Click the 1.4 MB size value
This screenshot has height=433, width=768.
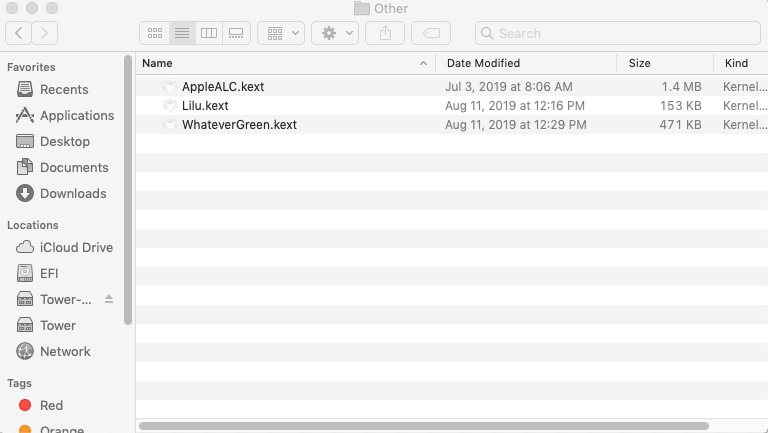coord(681,87)
